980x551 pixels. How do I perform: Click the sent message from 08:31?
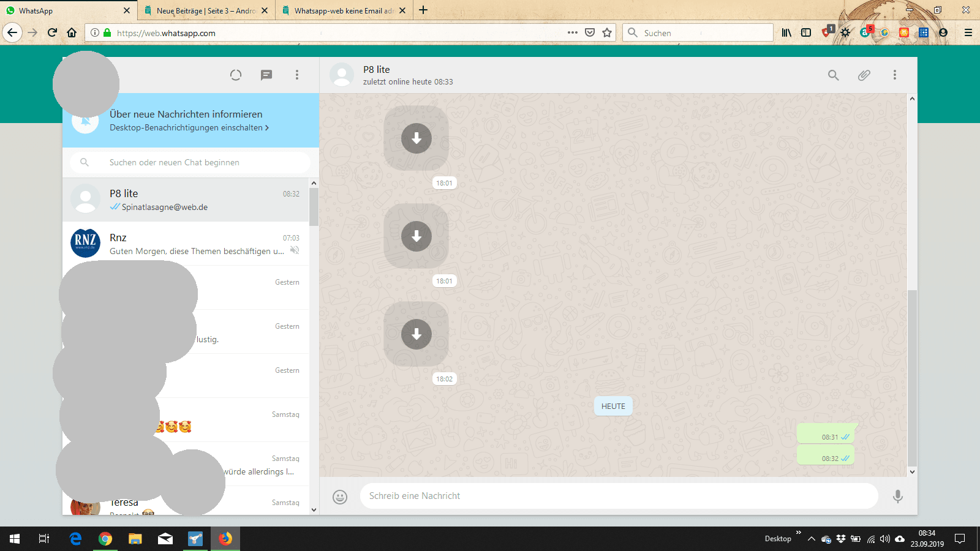click(x=825, y=433)
